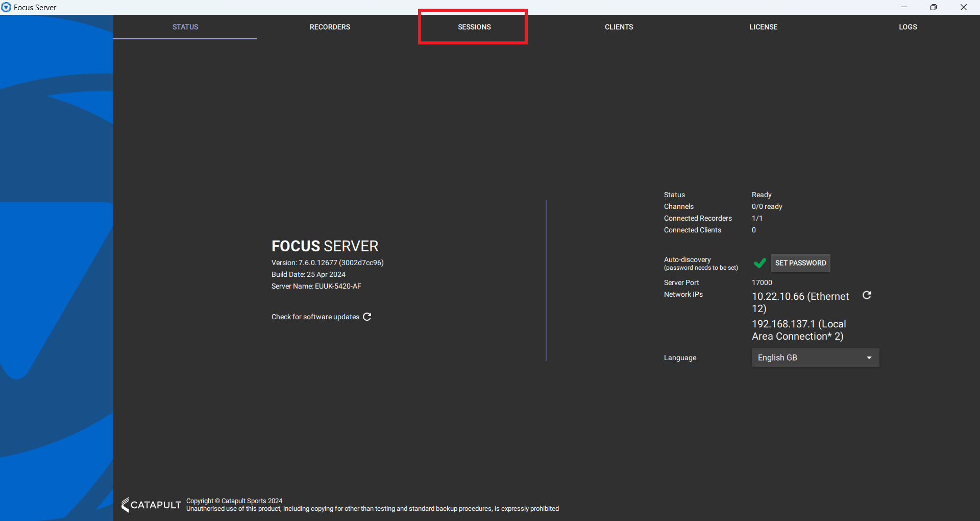Image resolution: width=980 pixels, height=521 pixels.
Task: Click the Catapult logo in footer
Action: click(x=151, y=505)
